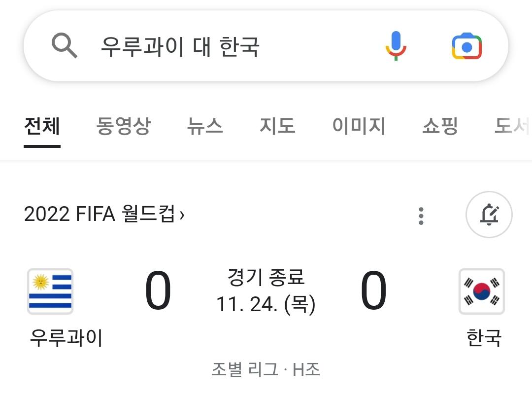Open the 조별 리그 · H조 link
The image size is (532, 397).
[x=266, y=369]
